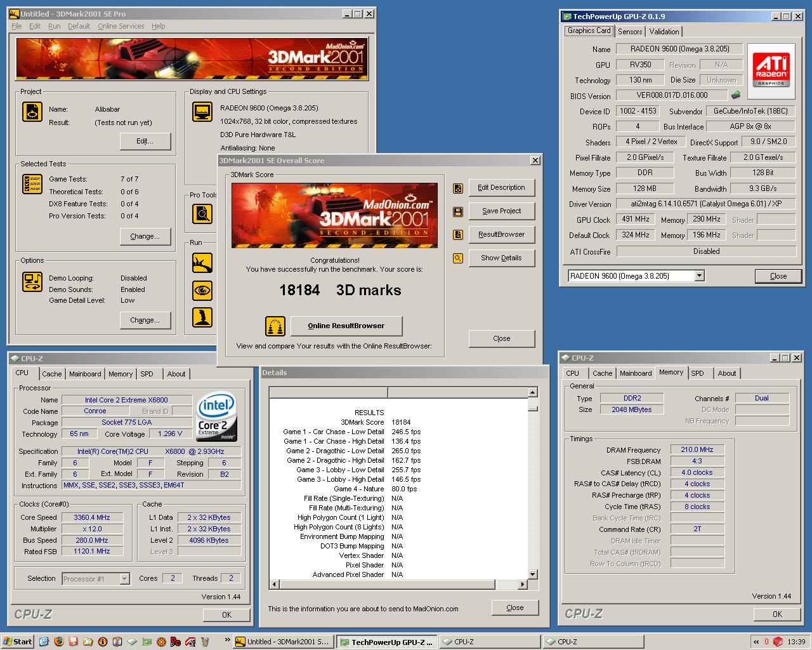Click Change... under Options

point(145,320)
